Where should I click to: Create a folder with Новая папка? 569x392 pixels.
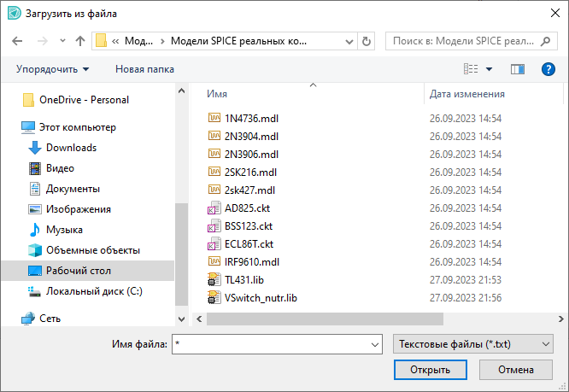(x=144, y=69)
